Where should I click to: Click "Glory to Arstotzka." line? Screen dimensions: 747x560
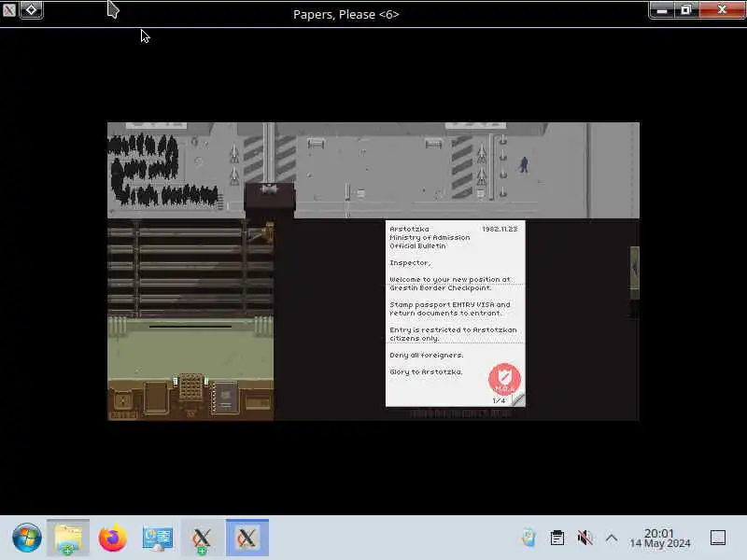pos(426,371)
